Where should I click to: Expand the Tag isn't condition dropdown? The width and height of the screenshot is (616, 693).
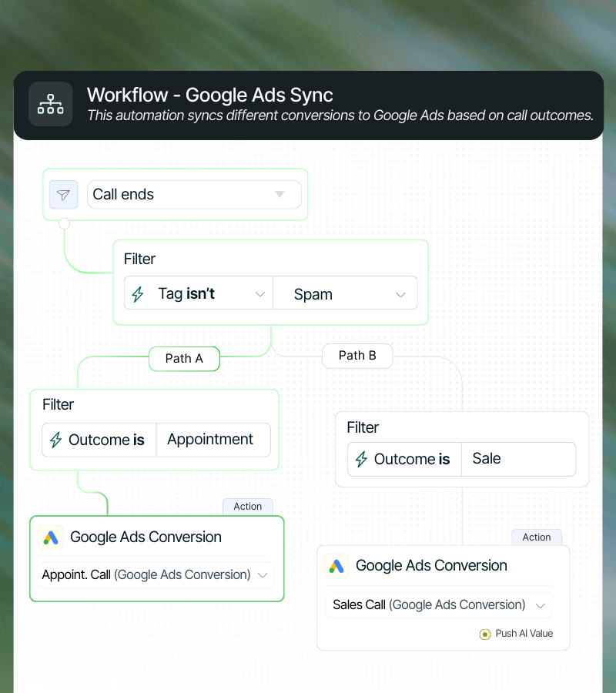(260, 293)
